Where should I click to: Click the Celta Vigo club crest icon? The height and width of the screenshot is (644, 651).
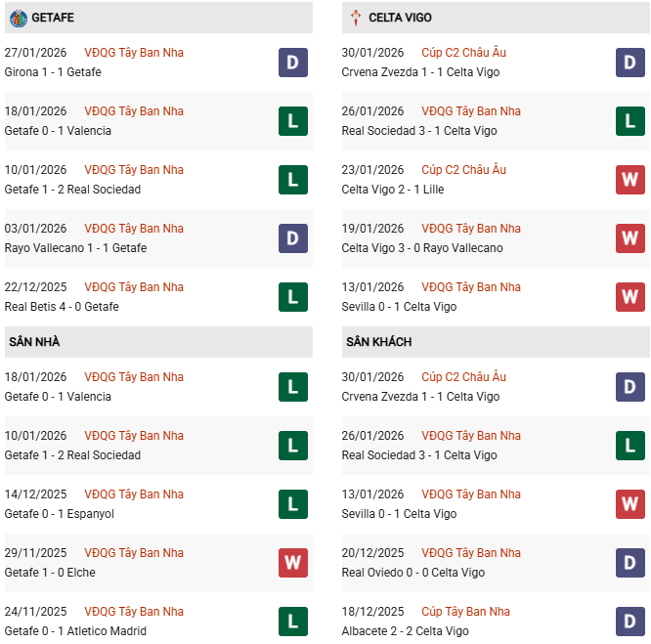(x=356, y=18)
